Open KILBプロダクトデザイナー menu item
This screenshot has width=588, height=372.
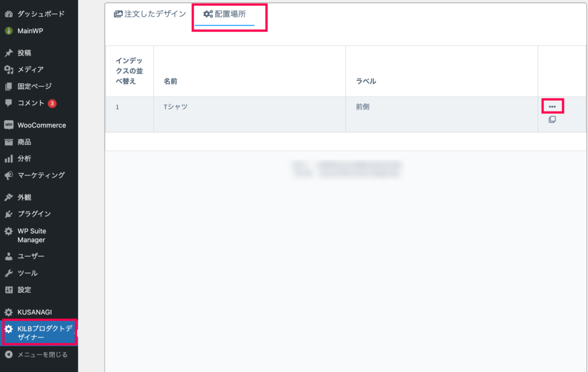click(39, 332)
